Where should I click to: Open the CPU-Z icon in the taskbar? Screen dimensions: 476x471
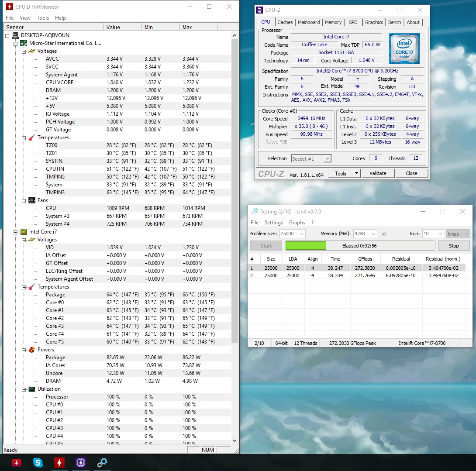80,462
